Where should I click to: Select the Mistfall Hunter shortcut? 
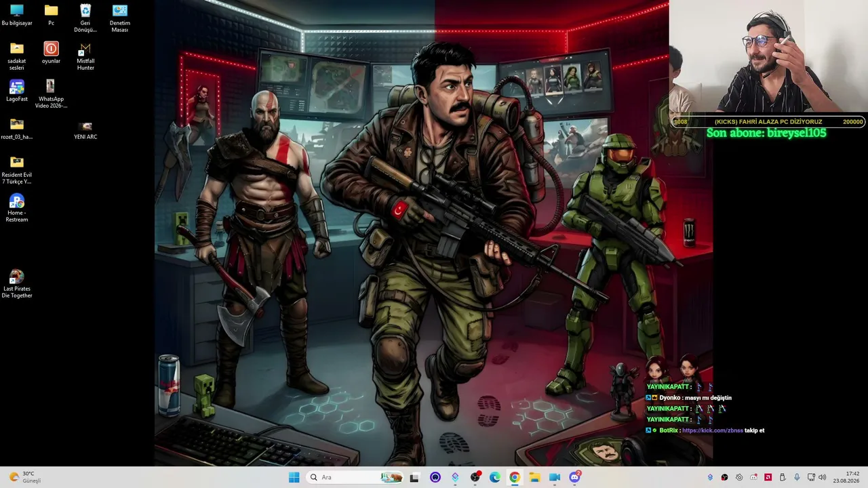pyautogui.click(x=85, y=56)
